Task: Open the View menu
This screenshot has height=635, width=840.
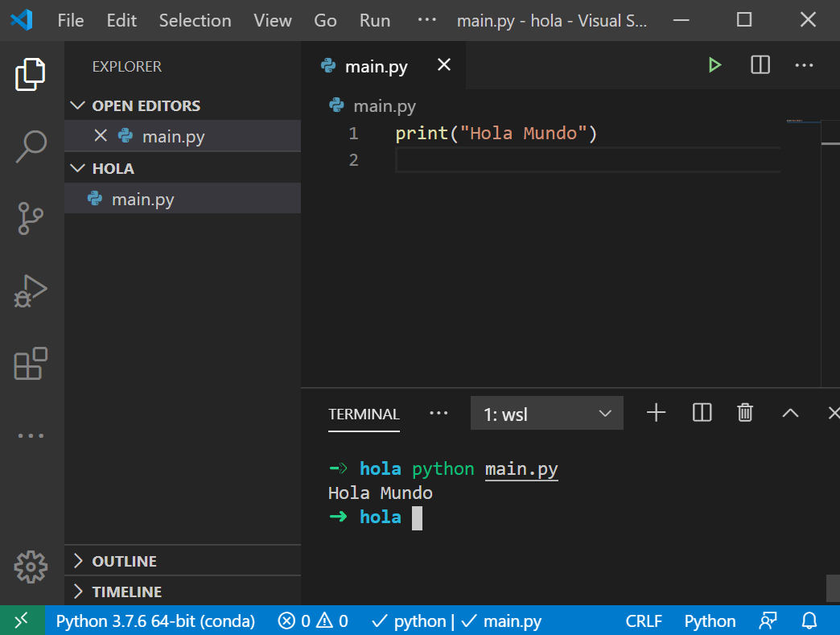Action: pyautogui.click(x=273, y=20)
